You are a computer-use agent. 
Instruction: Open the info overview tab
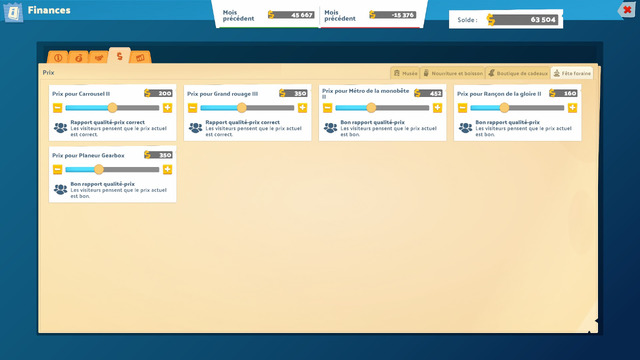coord(58,58)
